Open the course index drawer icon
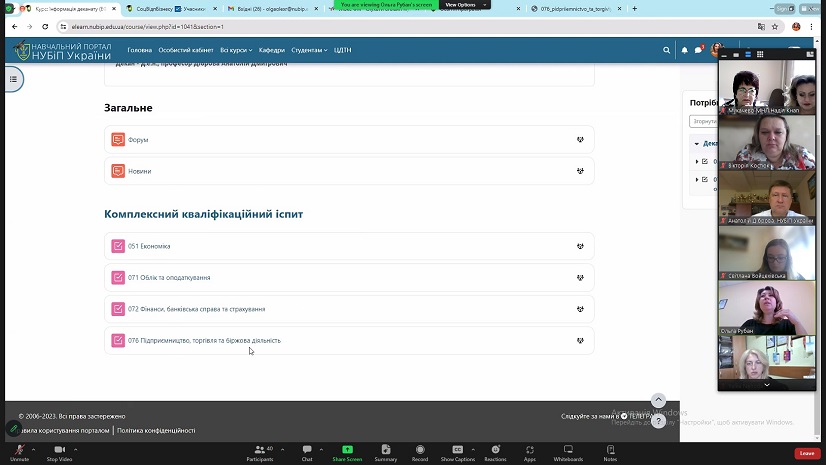Viewport: 826px width, 465px height. point(13,79)
